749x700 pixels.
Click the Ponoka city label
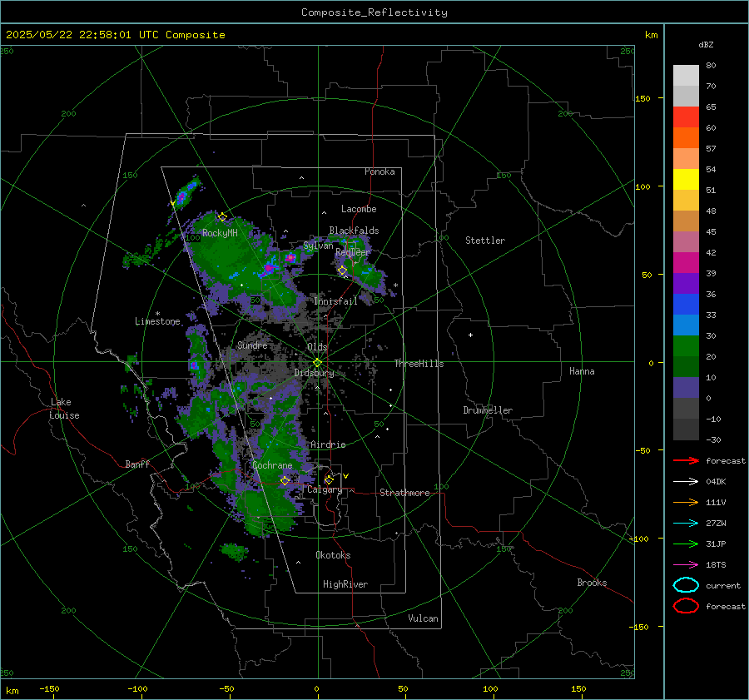(x=379, y=171)
